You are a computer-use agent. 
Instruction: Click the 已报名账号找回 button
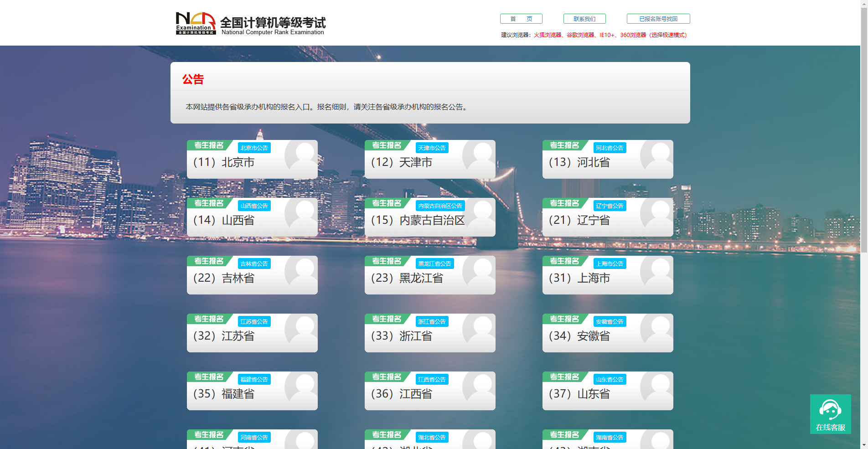pyautogui.click(x=658, y=19)
